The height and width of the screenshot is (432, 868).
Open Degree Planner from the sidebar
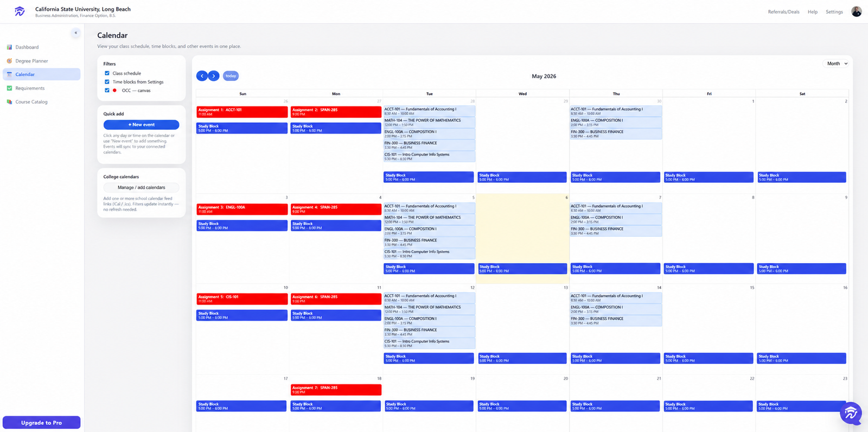point(41,61)
